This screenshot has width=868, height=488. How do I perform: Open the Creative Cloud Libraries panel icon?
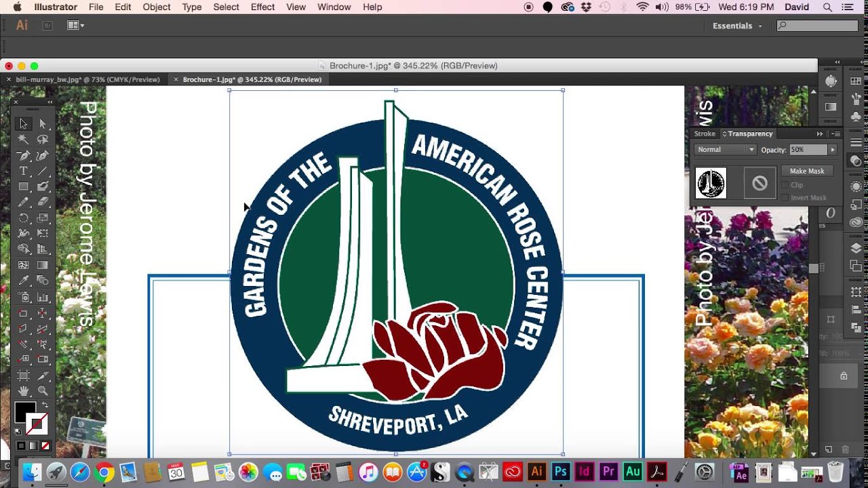(x=856, y=222)
